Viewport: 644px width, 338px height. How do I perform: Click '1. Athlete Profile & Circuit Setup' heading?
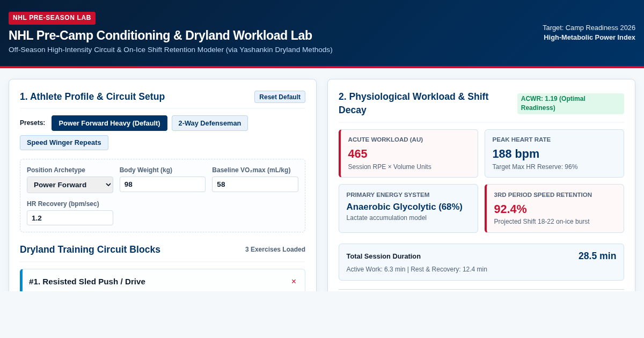92,97
